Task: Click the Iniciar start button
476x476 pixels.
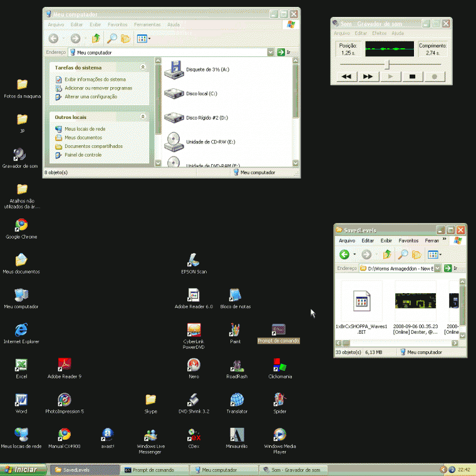Action: pyautogui.click(x=23, y=470)
